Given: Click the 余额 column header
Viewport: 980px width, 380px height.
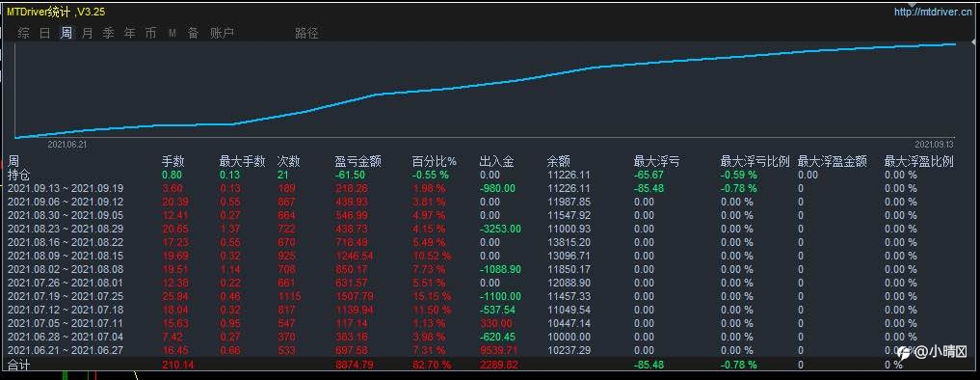Looking at the screenshot, I should pyautogui.click(x=558, y=161).
